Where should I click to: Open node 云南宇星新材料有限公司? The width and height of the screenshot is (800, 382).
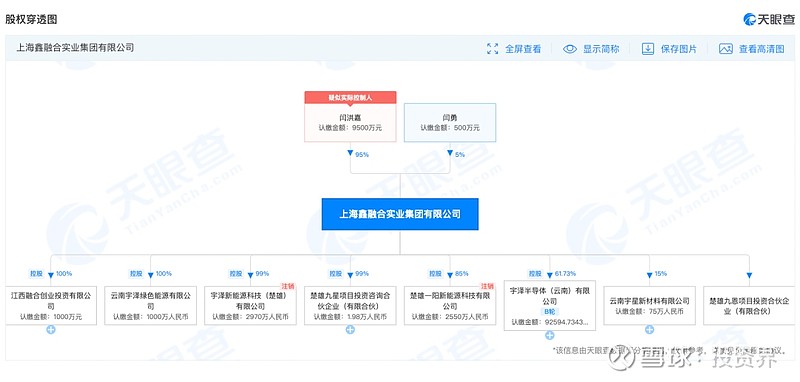pos(649,305)
